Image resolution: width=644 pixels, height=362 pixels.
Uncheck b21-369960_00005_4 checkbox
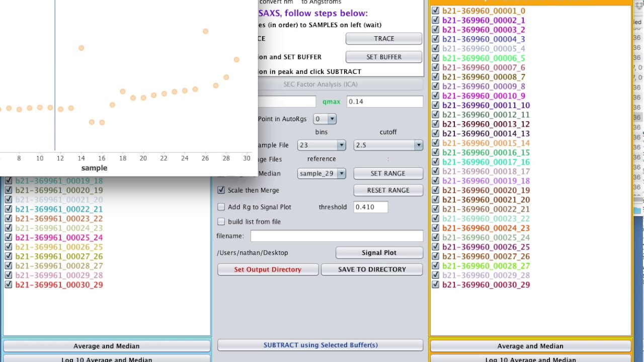point(436,48)
